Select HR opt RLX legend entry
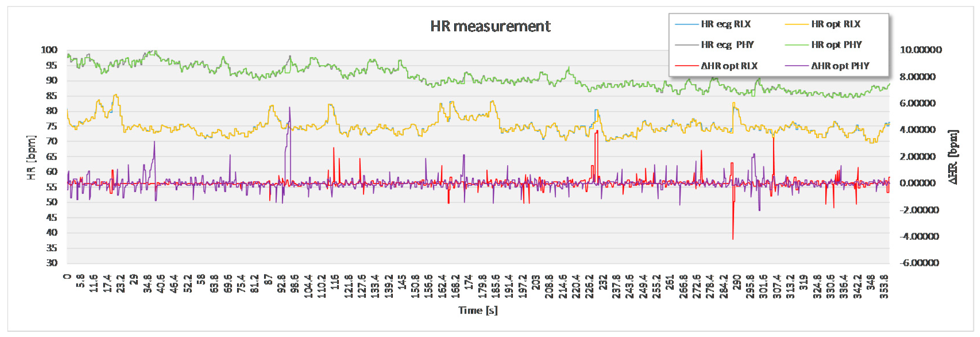 tap(836, 24)
